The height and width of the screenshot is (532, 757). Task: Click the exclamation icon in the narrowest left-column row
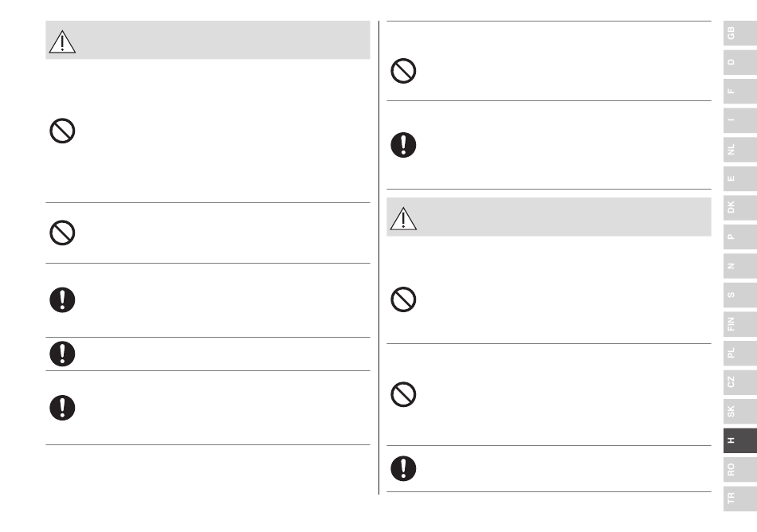[62, 354]
